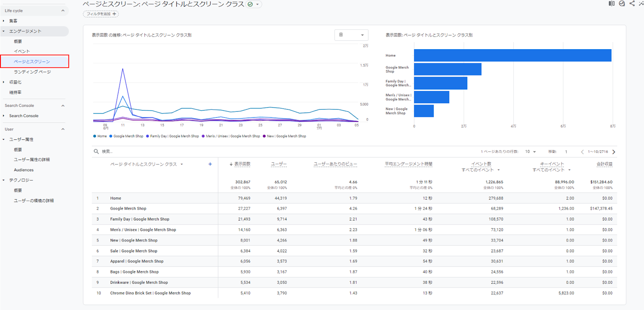Toggle Google Merch Shop series legend dot

(x=111, y=136)
